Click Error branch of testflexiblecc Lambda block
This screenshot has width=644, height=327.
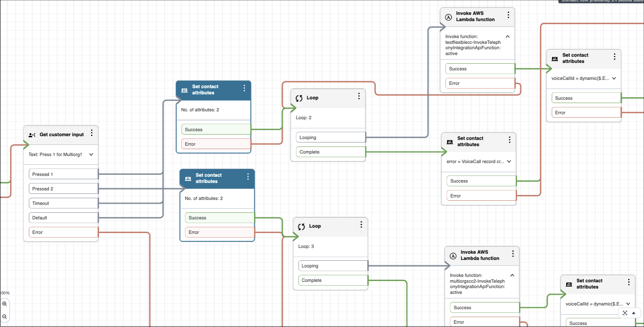(480, 83)
